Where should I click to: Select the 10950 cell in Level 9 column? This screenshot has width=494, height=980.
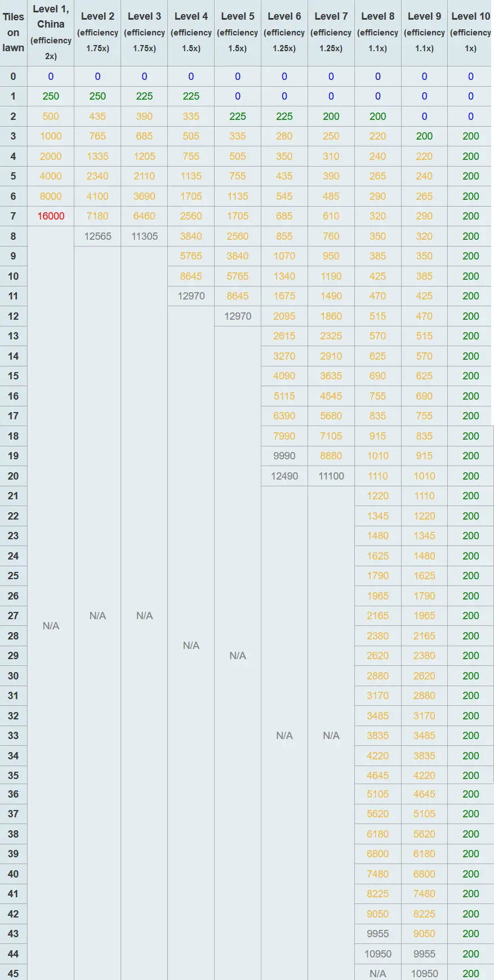[x=424, y=974]
